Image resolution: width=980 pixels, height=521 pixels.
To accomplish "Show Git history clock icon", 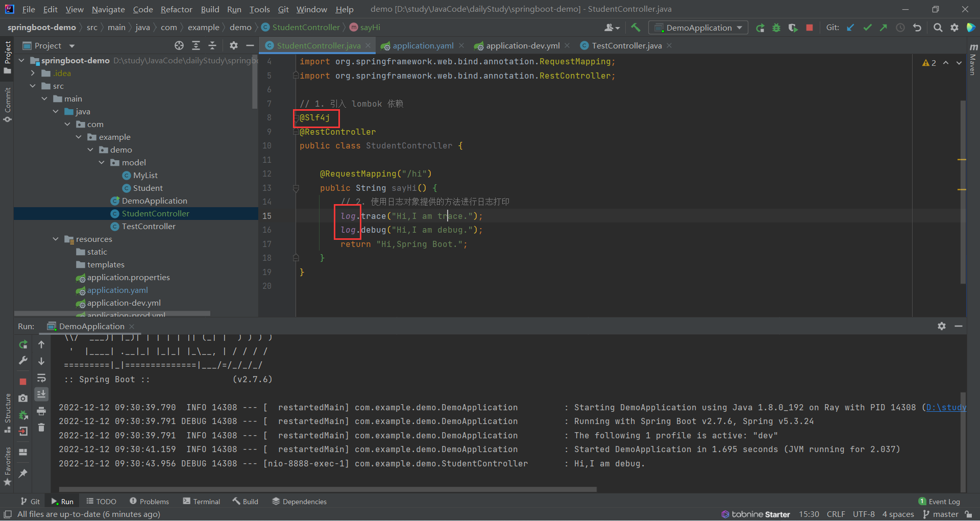I will tap(900, 28).
